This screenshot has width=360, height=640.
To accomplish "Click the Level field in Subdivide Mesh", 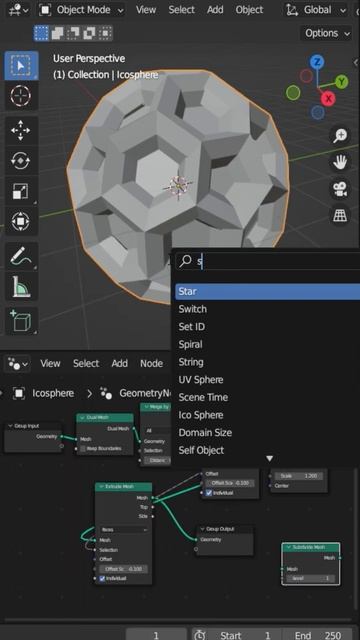I will tap(311, 578).
